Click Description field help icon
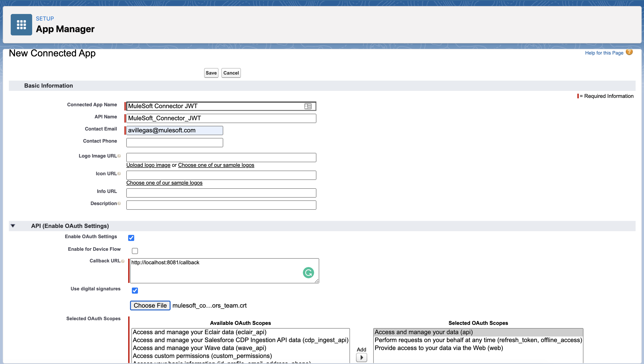Viewport: 644px width, 364px height. click(x=119, y=203)
